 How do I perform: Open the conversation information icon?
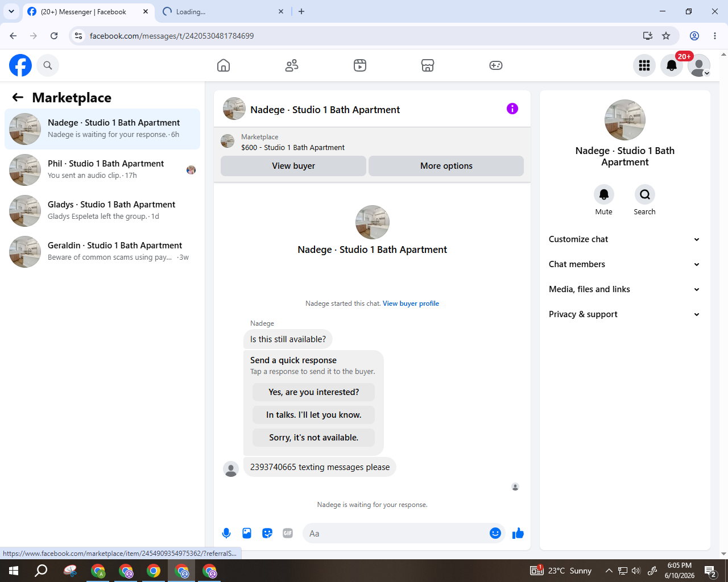[512, 109]
